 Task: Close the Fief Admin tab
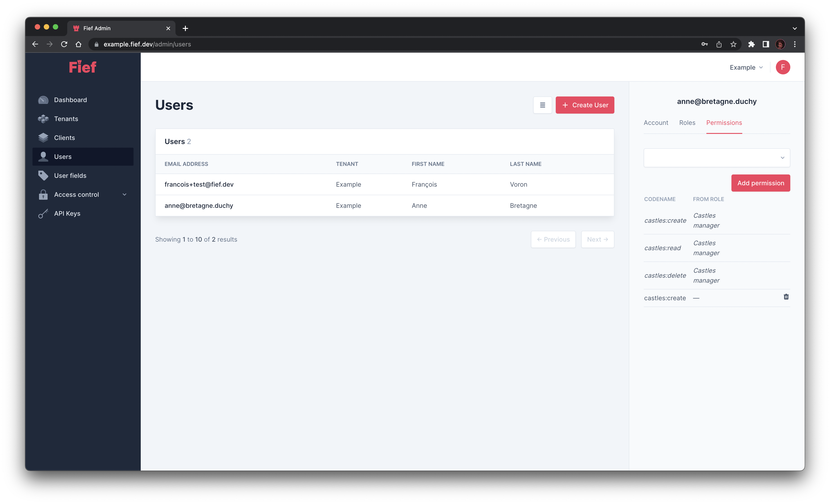click(168, 28)
